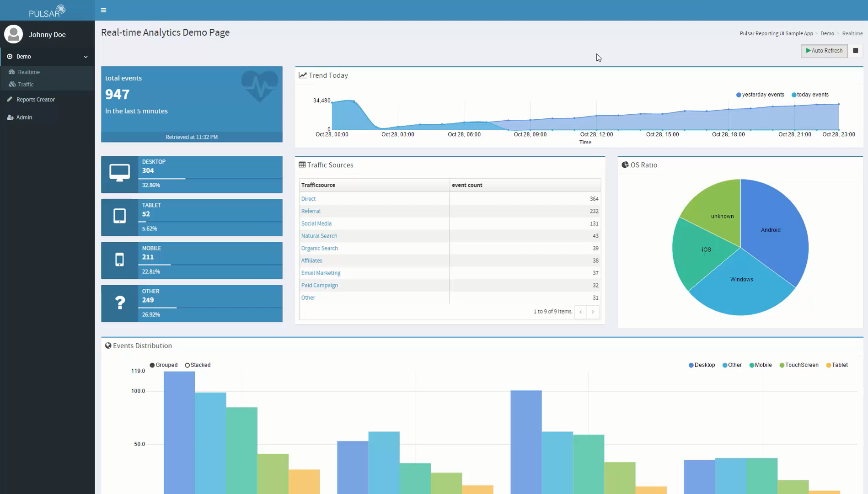
Task: Click the Retrieved at 11:32 PM text
Action: [x=192, y=137]
